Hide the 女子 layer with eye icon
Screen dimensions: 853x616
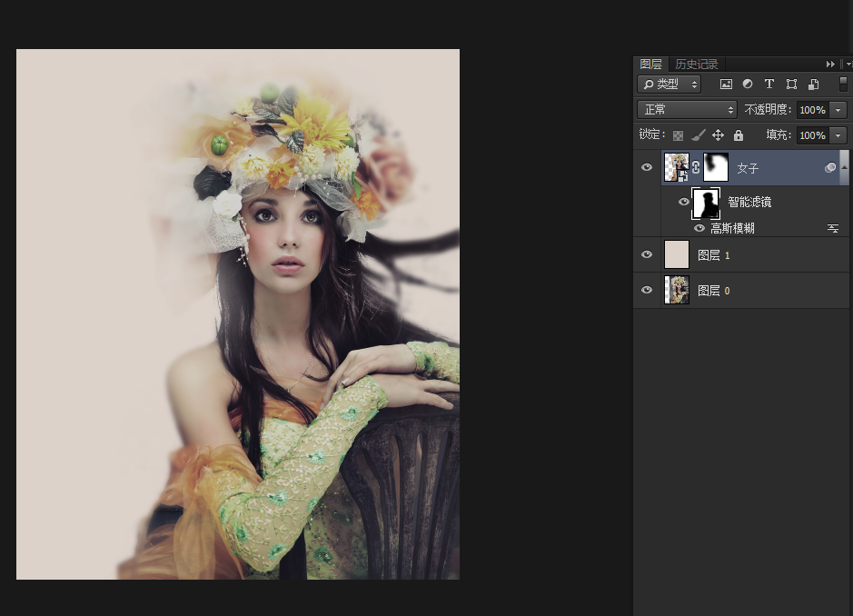coord(647,168)
